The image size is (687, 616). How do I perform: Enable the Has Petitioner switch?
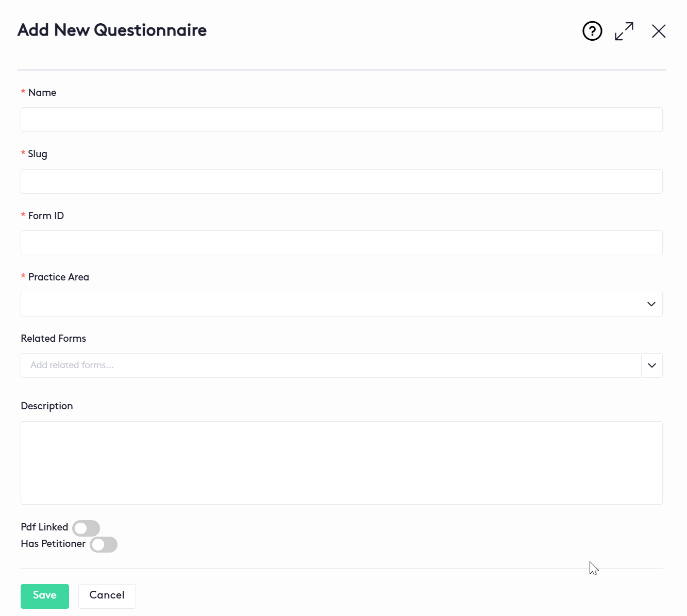click(x=103, y=544)
